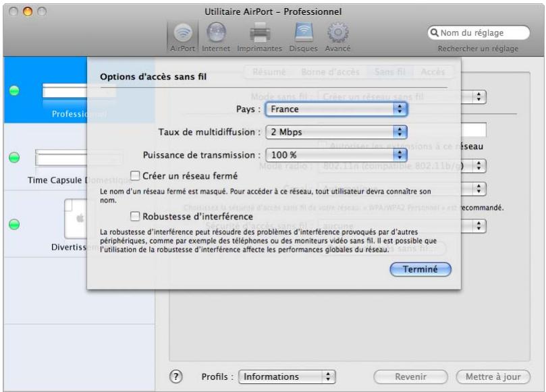Open the Imprimantes printer icon
Screen dimensions: 546x392
[x=259, y=33]
